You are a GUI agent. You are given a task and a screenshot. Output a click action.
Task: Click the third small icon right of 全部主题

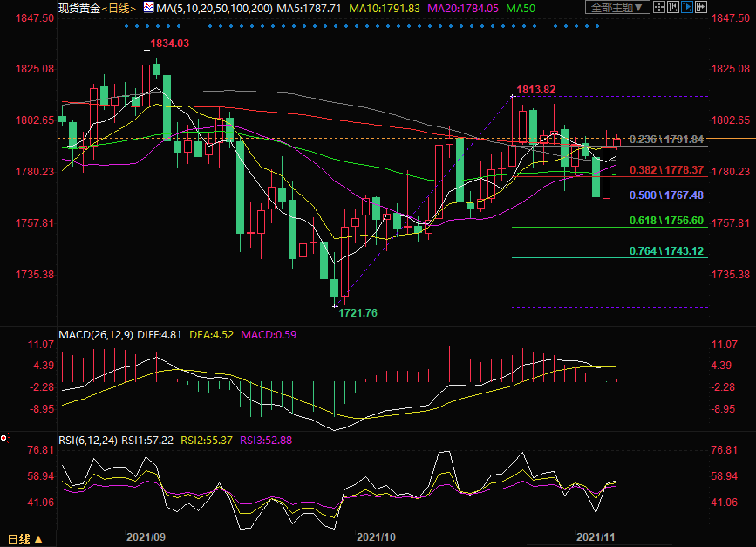(688, 8)
